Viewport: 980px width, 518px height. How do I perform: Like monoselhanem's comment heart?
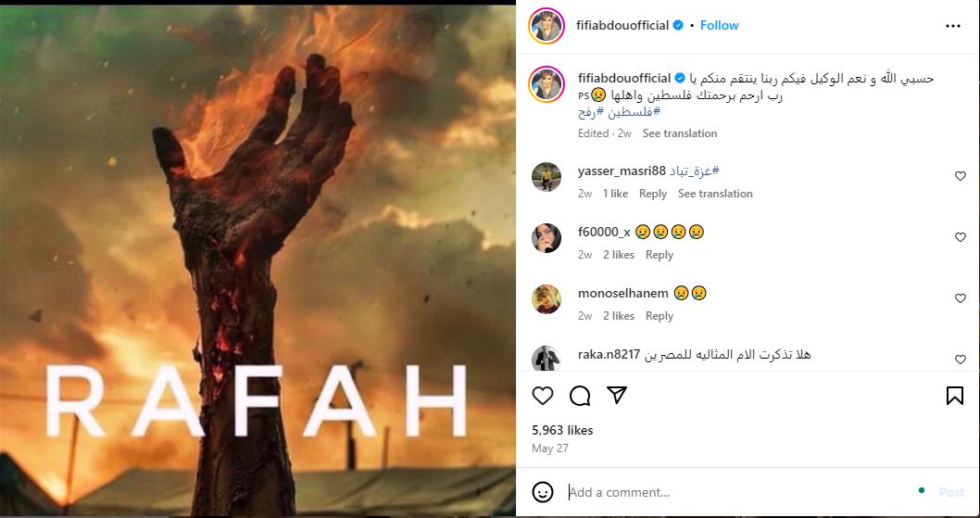pos(960,298)
